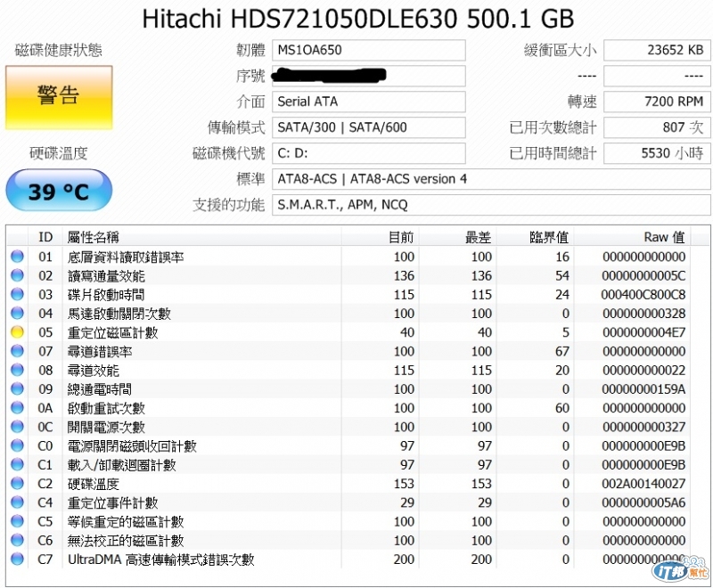The height and width of the screenshot is (588, 713).
Task: Select the 底層資料讀取錯誤率 attribute name
Action: [x=126, y=257]
